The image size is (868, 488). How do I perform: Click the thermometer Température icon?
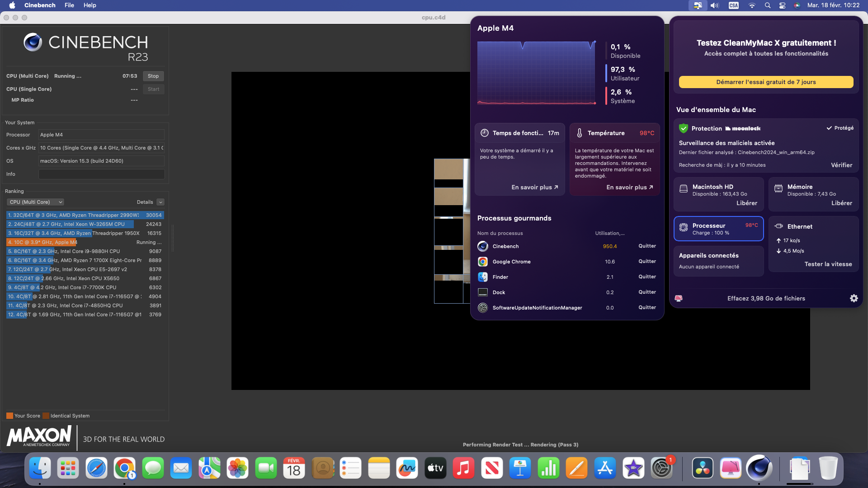click(580, 133)
